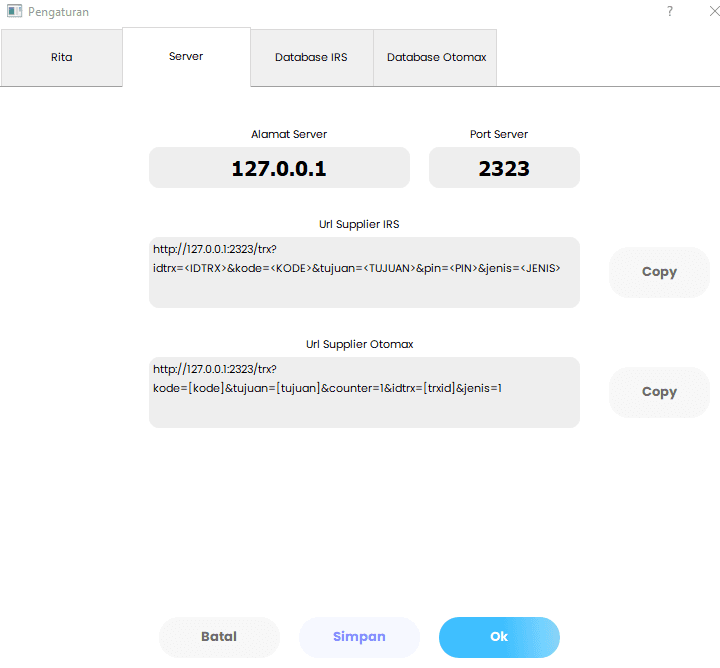Open the help question mark button
The height and width of the screenshot is (668, 720).
point(670,12)
